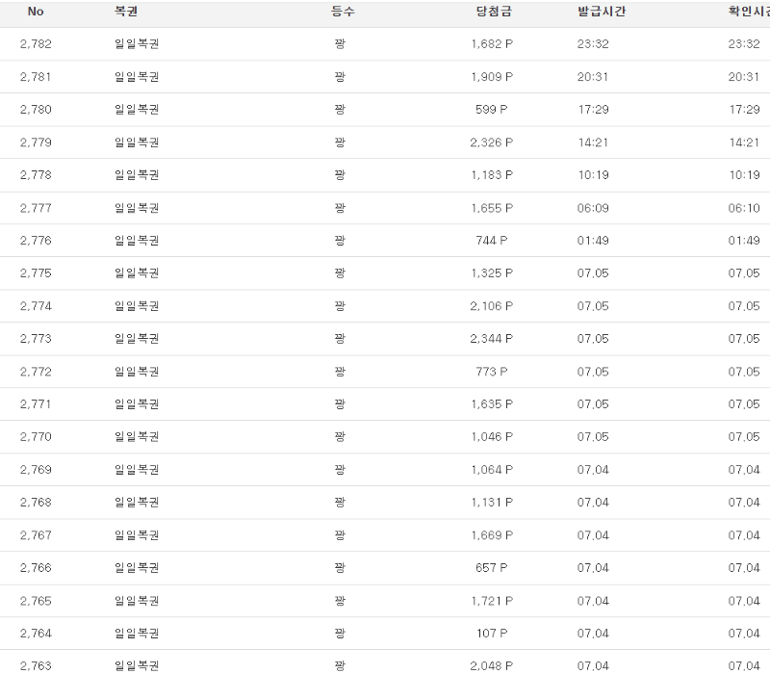Click the 107 P prize amount
770x700 pixels.
(492, 634)
